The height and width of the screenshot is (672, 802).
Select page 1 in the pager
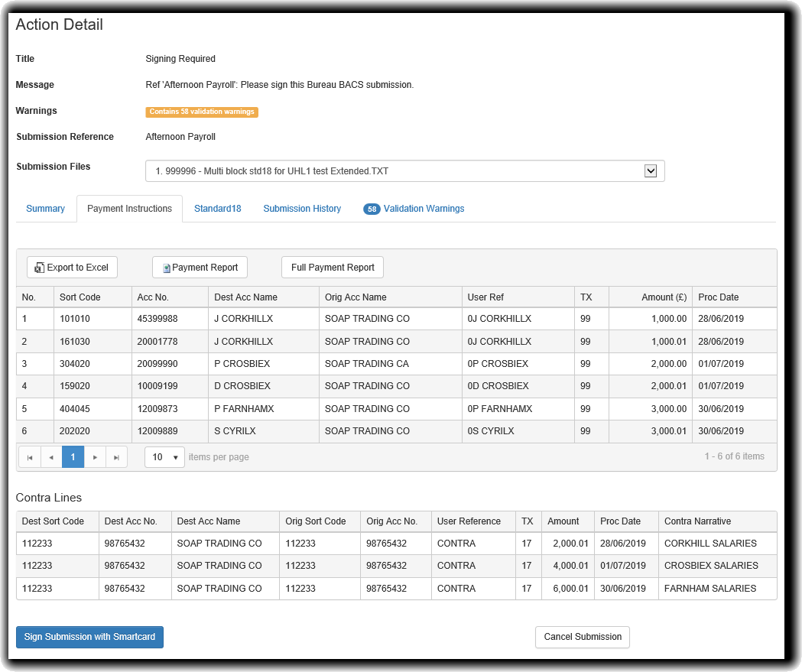[73, 457]
